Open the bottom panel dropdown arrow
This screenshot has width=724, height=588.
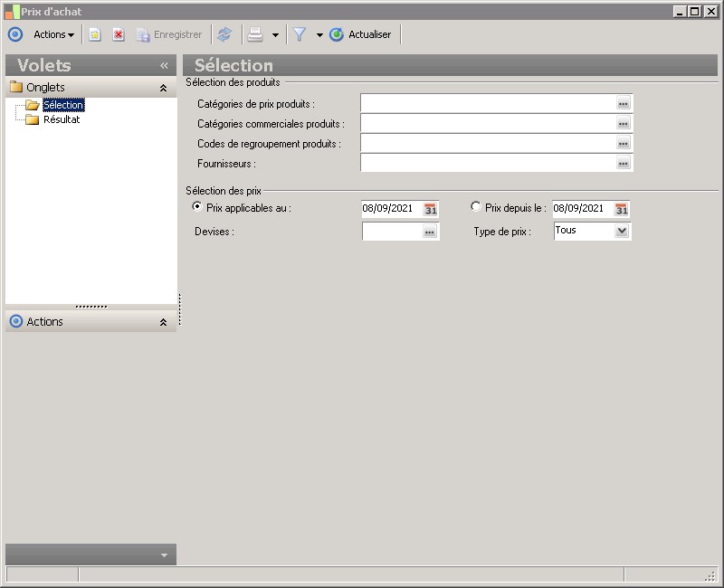(164, 555)
